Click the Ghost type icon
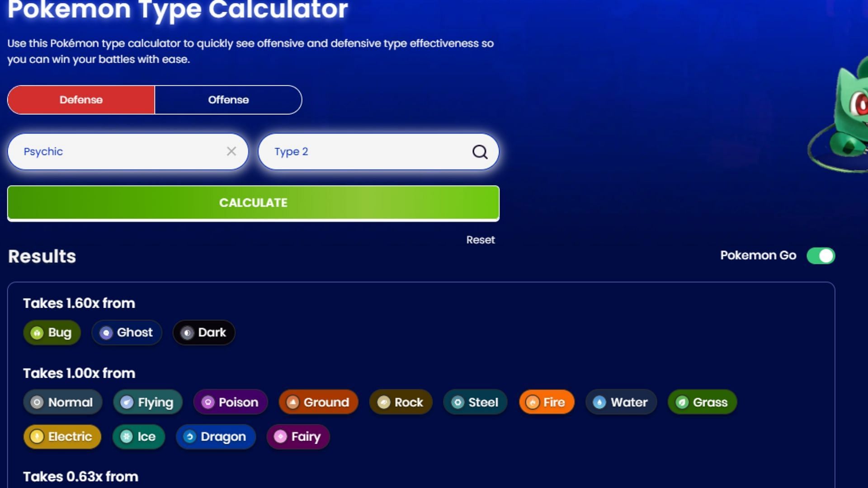Viewport: 868px width, 488px height. (x=105, y=333)
